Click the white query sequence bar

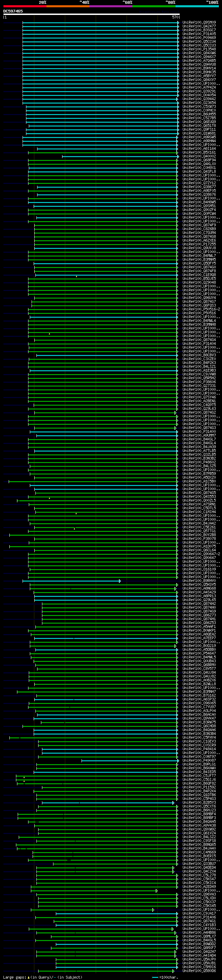[x=92, y=15]
